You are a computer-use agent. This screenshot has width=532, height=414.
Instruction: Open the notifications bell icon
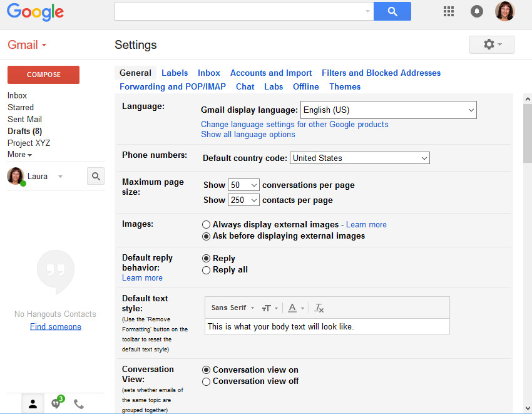coord(477,11)
